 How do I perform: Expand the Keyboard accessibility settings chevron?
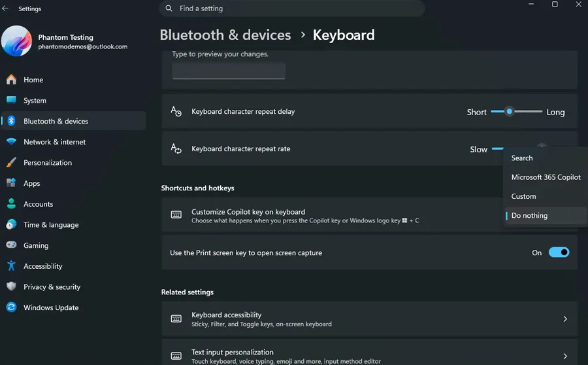tap(565, 319)
